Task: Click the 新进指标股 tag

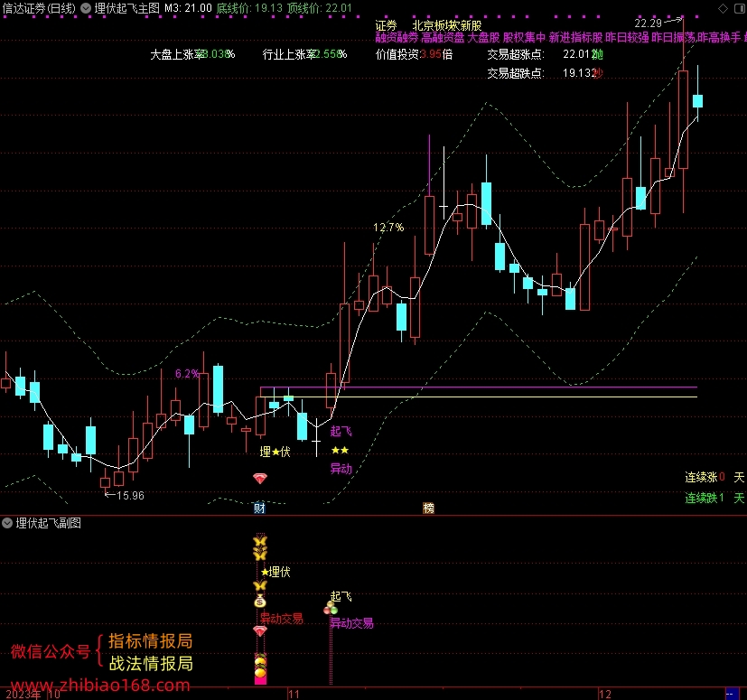Action: [x=575, y=38]
